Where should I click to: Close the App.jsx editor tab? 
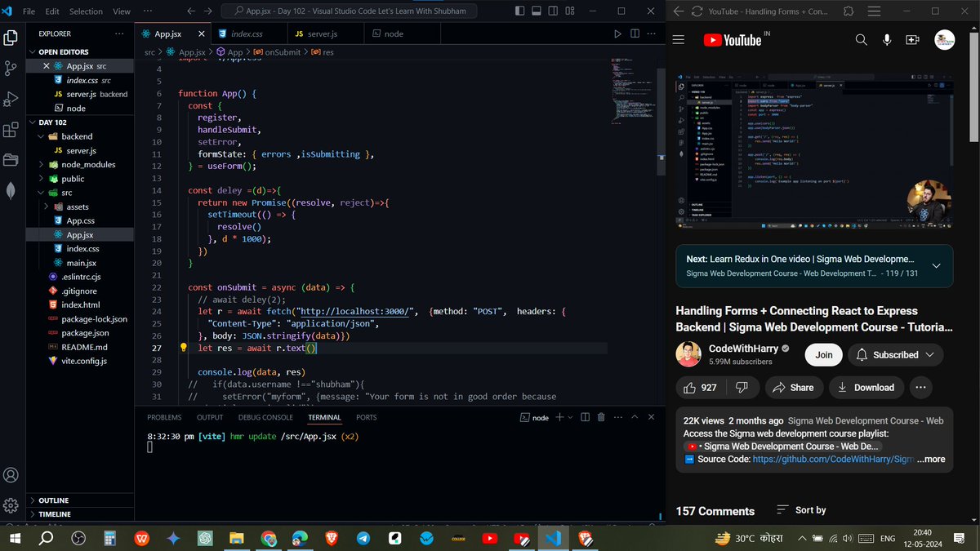[x=200, y=33]
